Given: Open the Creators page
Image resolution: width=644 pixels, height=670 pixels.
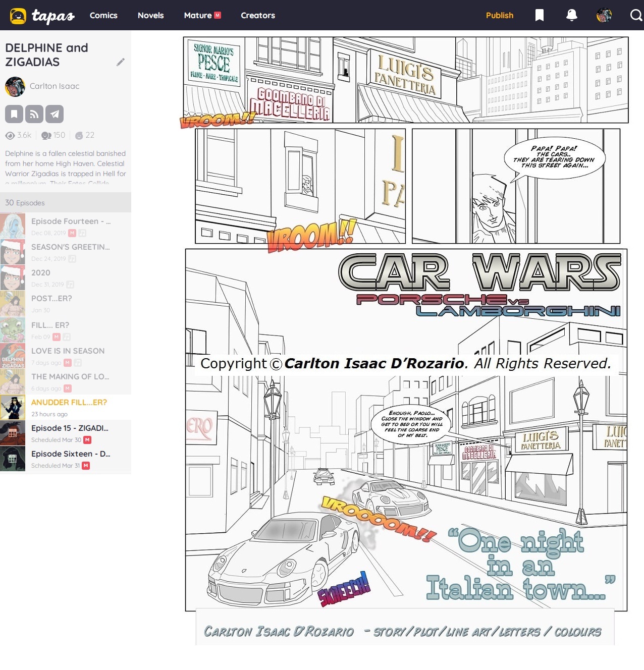Looking at the screenshot, I should [x=257, y=15].
